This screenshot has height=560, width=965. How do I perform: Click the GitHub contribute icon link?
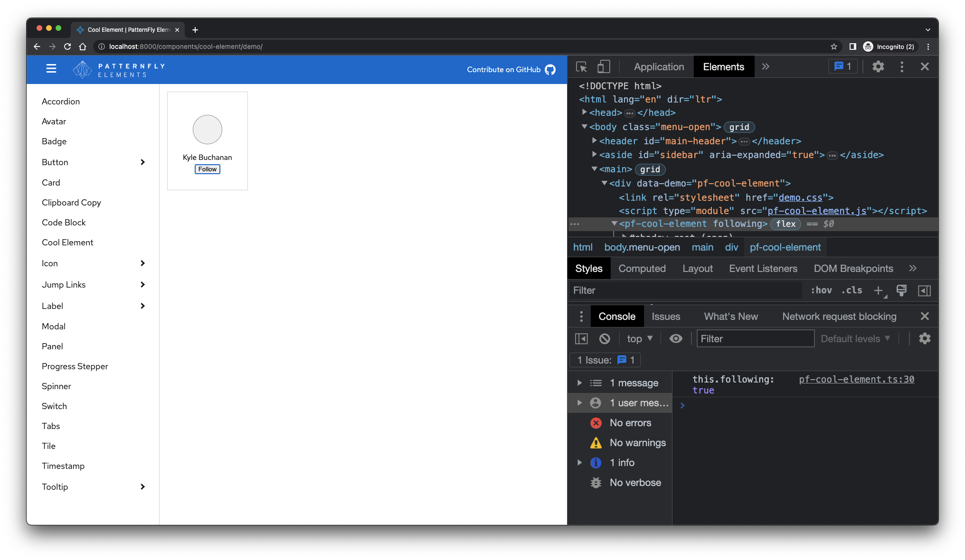click(x=551, y=69)
